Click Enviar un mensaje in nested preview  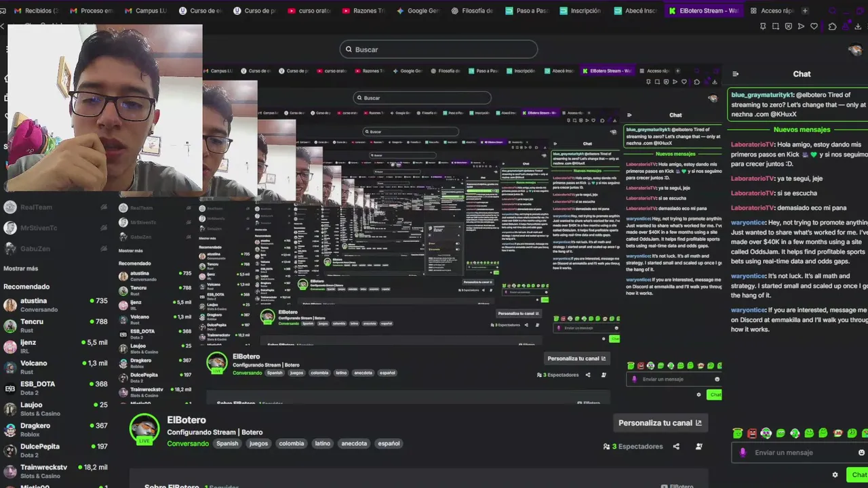click(675, 380)
